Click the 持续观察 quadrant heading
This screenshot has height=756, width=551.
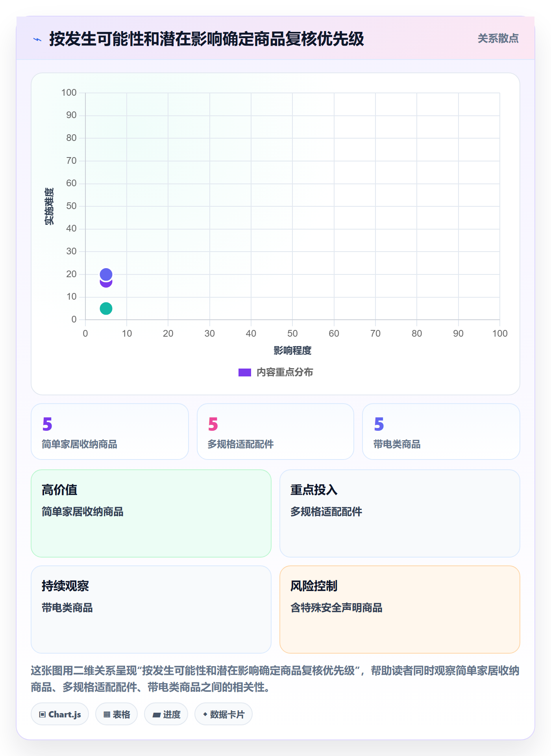coord(65,586)
